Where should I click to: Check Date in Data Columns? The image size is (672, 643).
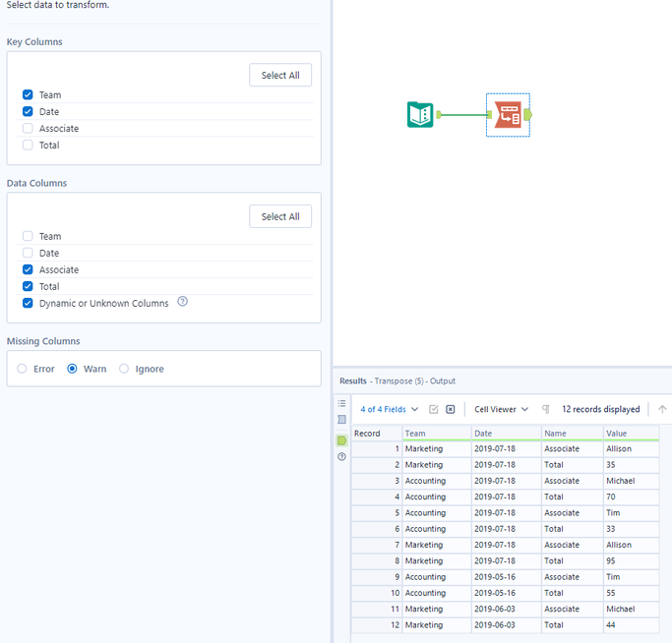(28, 253)
